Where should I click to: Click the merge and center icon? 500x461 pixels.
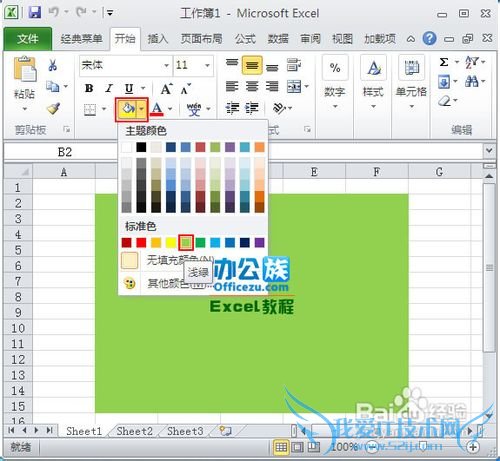294,87
